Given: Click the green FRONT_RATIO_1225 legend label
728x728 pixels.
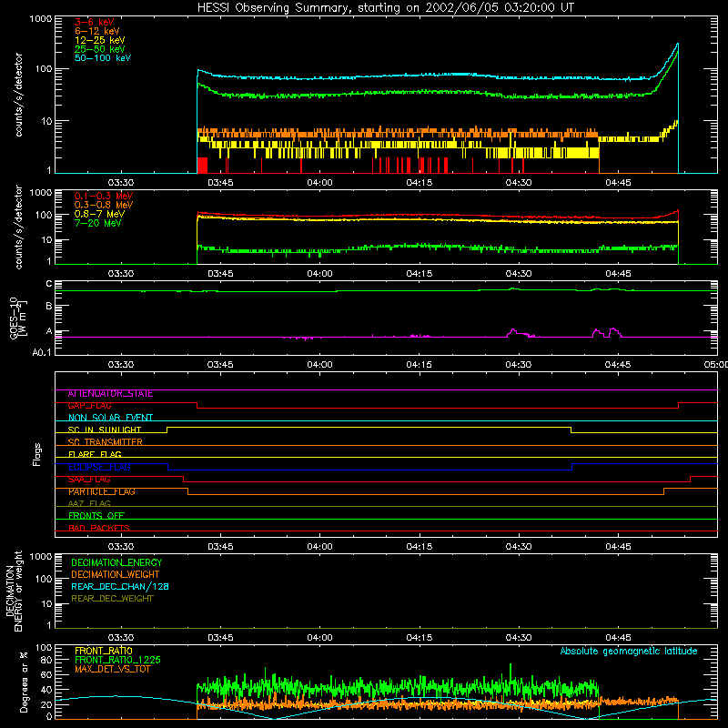Looking at the screenshot, I should pos(117,660).
